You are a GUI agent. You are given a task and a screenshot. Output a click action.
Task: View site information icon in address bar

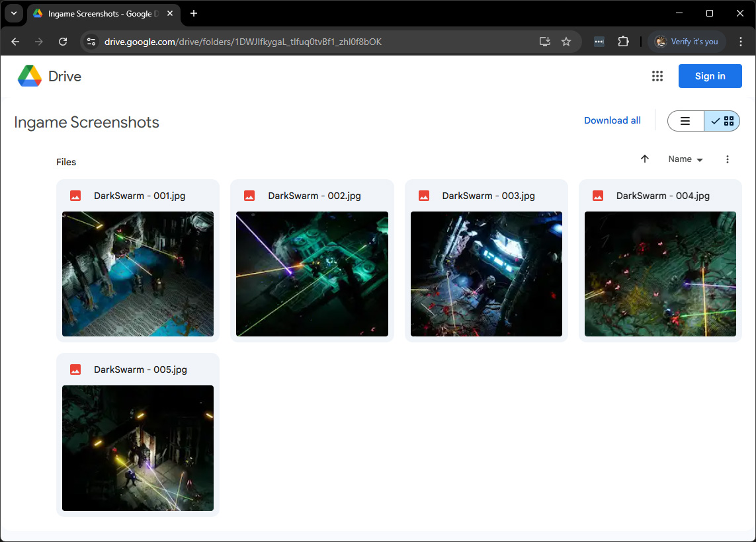click(91, 42)
